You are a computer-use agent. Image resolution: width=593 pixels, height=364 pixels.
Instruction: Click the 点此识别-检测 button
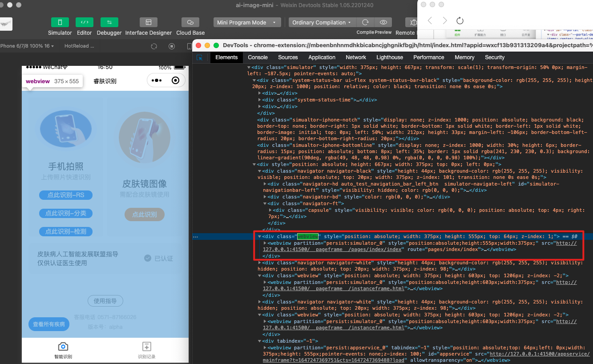[x=66, y=231]
